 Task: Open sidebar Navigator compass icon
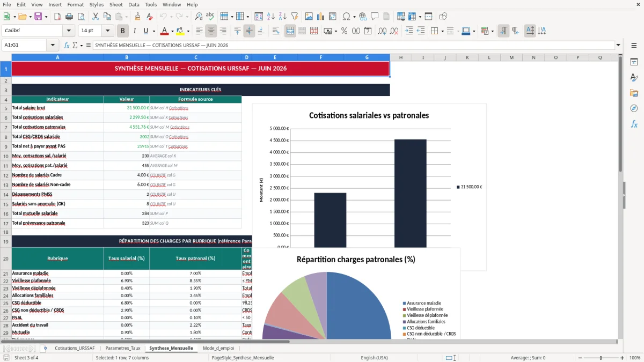point(634,109)
